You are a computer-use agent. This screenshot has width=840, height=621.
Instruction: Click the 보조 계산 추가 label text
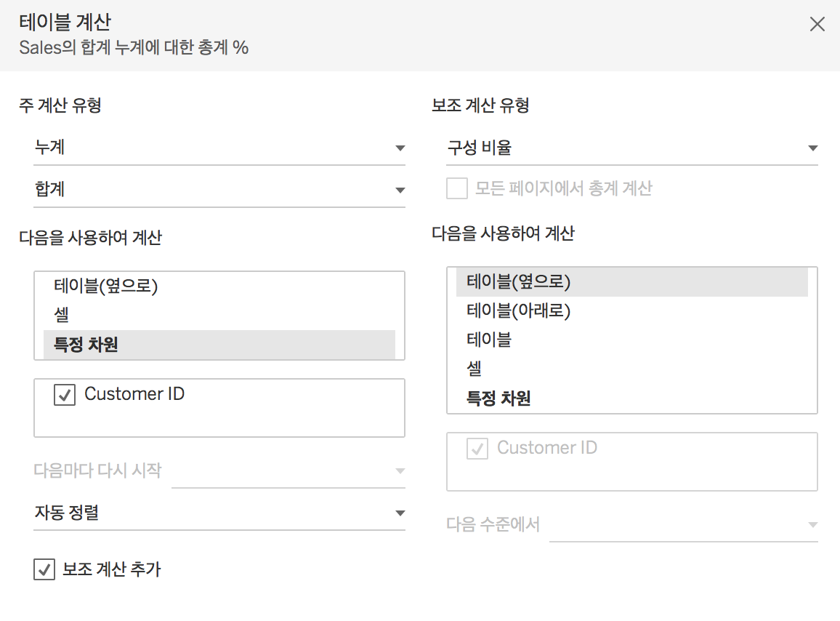click(x=112, y=569)
